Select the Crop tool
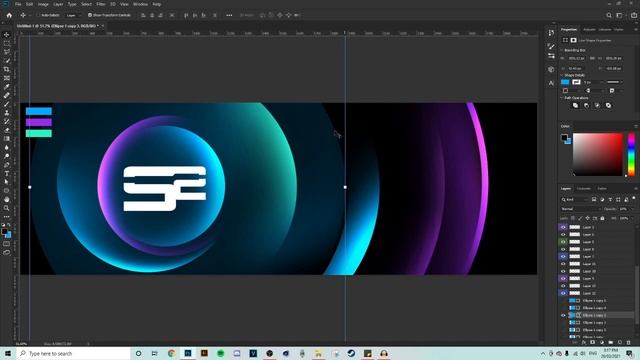This screenshot has height=360, width=640. [7, 69]
